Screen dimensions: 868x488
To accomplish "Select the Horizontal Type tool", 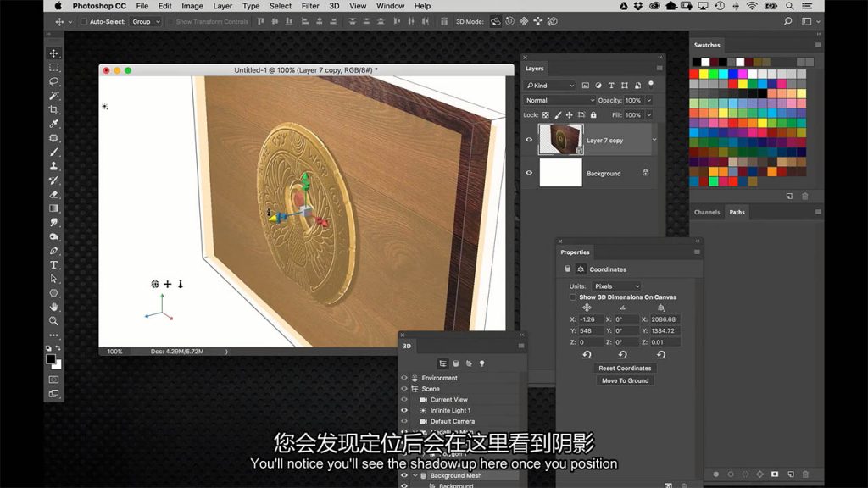I will [53, 265].
